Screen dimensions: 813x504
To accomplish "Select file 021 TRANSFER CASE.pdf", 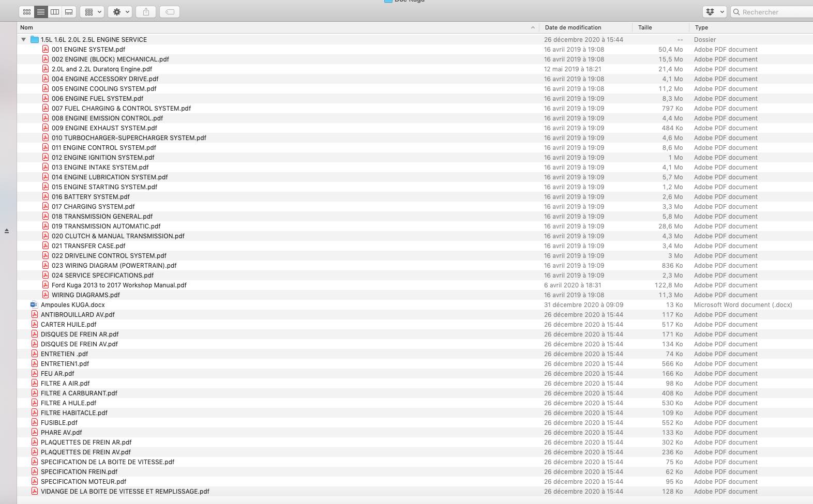I will 88,246.
